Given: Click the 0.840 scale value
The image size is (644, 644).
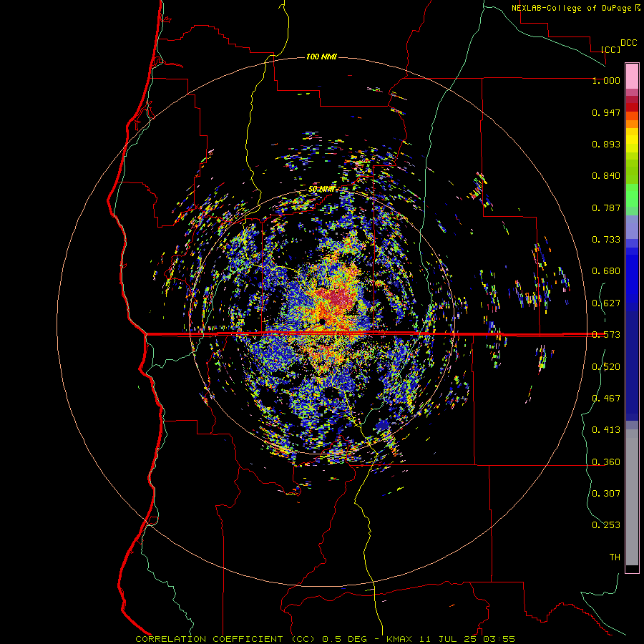Looking at the screenshot, I should pos(606,176).
